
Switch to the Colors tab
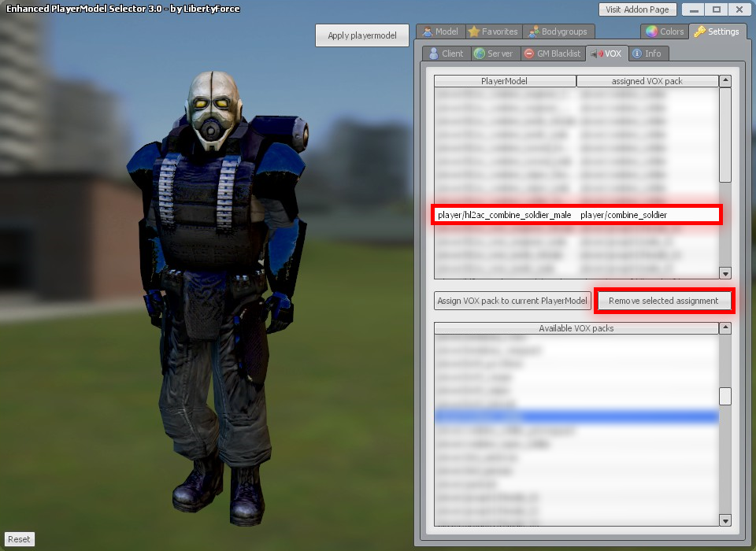[665, 31]
